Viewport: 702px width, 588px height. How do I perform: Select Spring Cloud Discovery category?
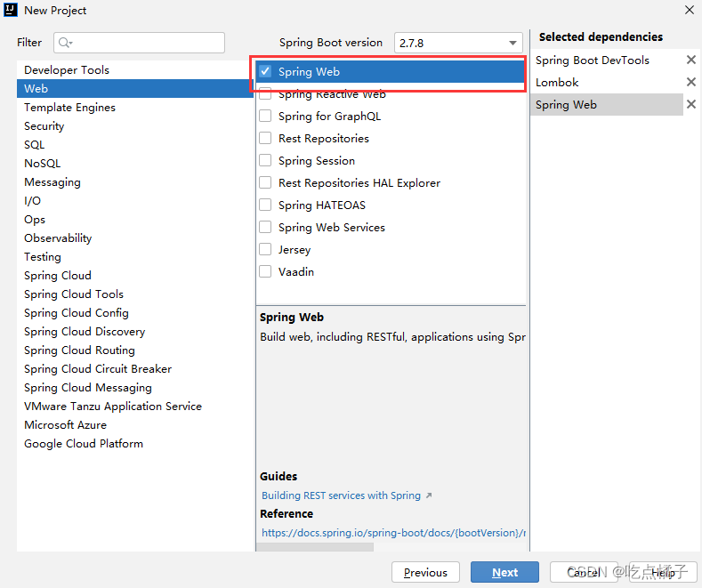coord(134,331)
